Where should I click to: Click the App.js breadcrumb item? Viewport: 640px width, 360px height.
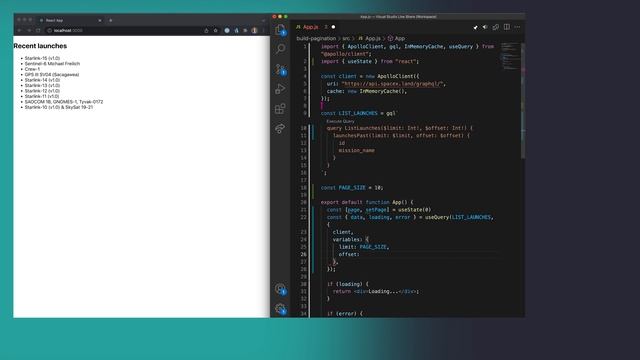370,38
